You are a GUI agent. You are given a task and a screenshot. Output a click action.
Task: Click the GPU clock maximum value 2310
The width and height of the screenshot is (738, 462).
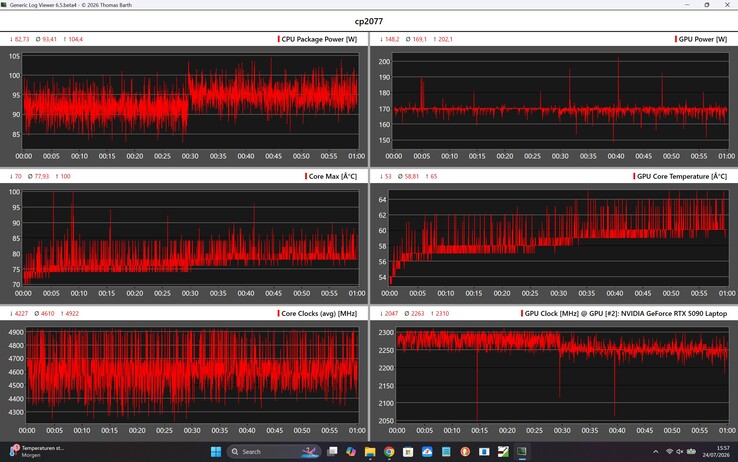[442, 313]
